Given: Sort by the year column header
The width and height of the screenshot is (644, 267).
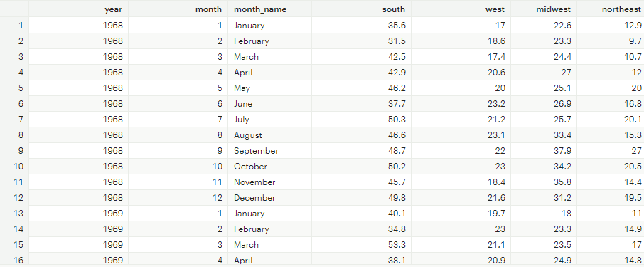Looking at the screenshot, I should (78, 9).
